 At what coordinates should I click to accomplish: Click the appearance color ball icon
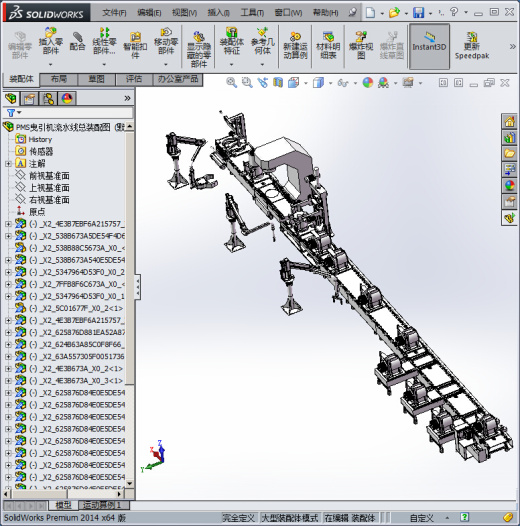coord(368,83)
